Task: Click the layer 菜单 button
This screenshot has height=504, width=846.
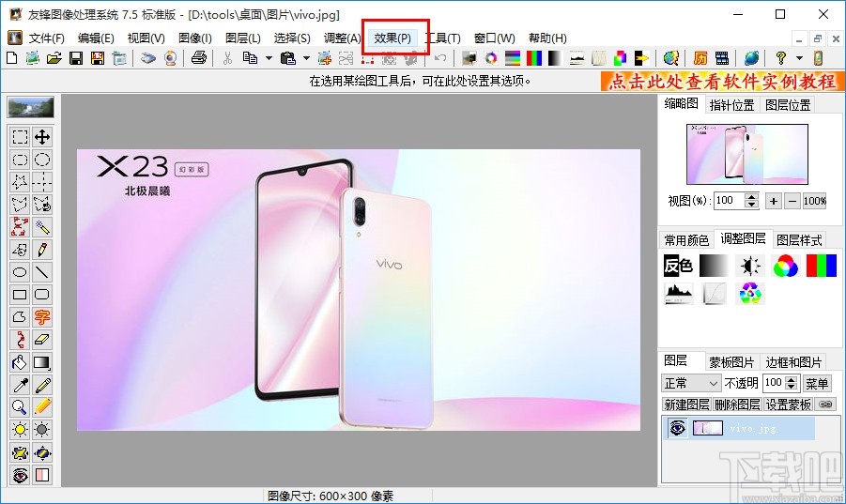Action: click(x=817, y=383)
